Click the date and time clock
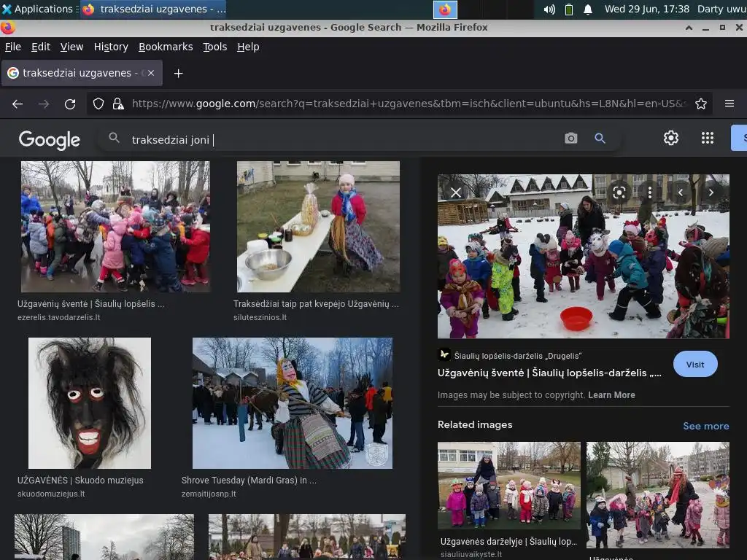The image size is (747, 560). point(647,9)
